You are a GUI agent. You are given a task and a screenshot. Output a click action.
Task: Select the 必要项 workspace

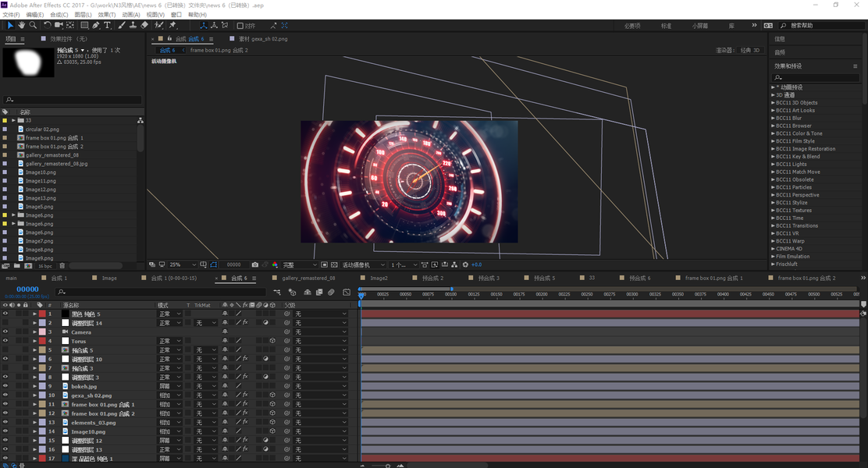632,26
